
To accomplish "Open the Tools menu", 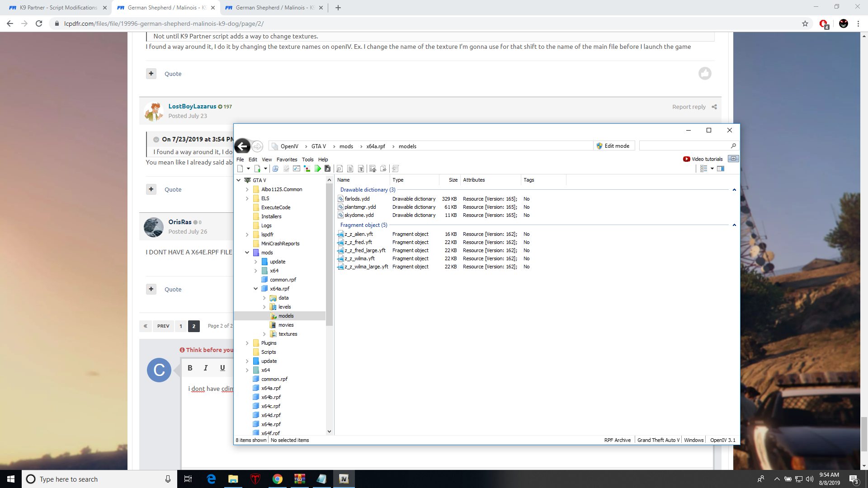I will pos(307,160).
